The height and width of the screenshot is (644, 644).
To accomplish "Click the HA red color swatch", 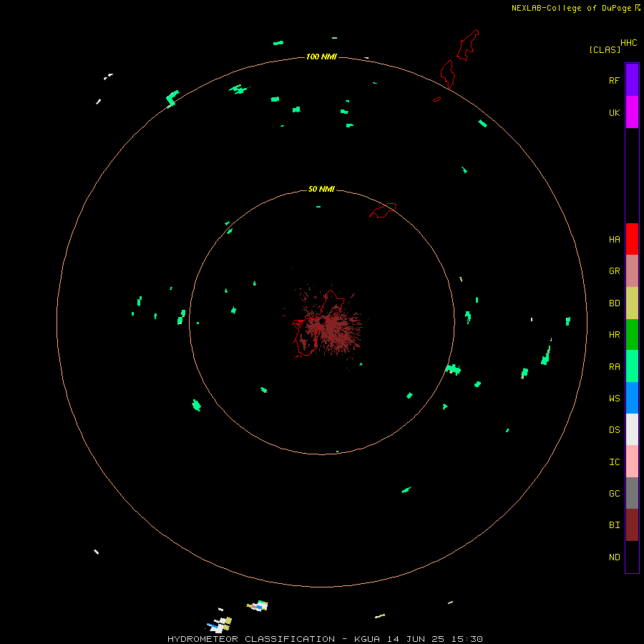I will point(632,239).
